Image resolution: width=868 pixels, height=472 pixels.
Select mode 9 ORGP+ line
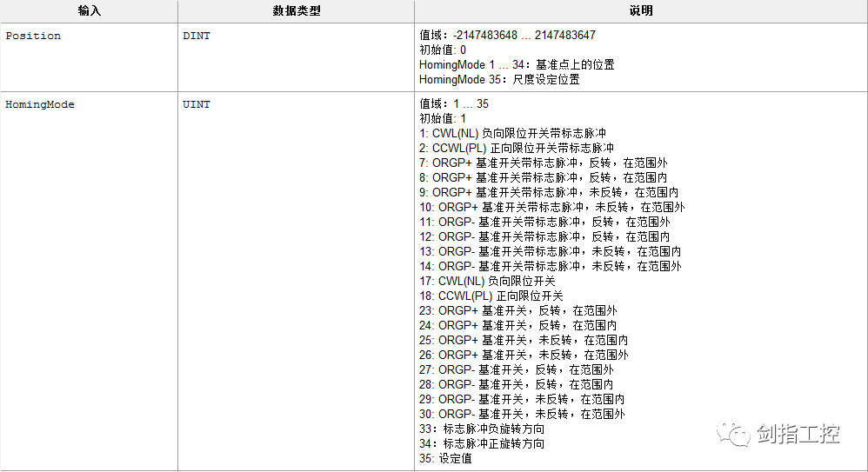click(549, 193)
